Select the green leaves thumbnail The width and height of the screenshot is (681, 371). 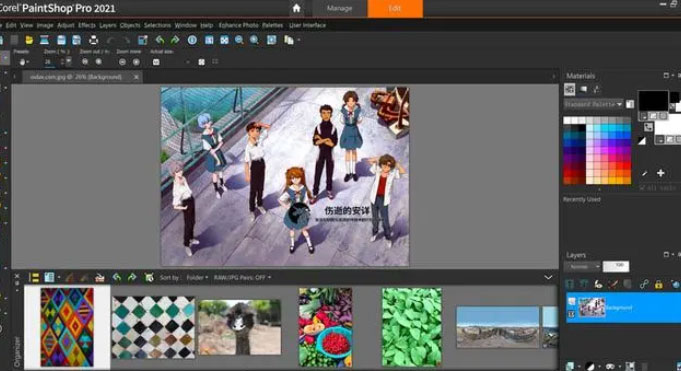(412, 327)
